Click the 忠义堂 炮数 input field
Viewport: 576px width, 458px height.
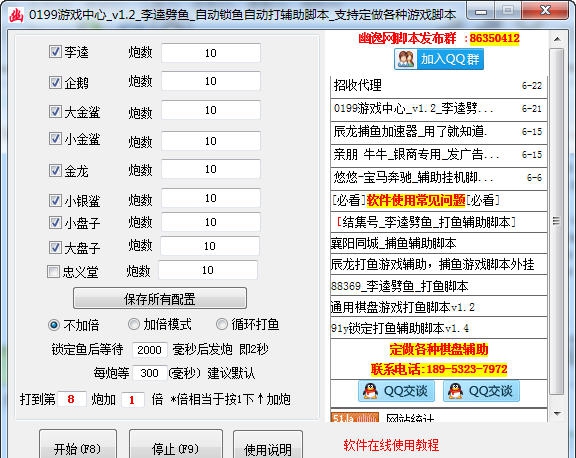[208, 270]
